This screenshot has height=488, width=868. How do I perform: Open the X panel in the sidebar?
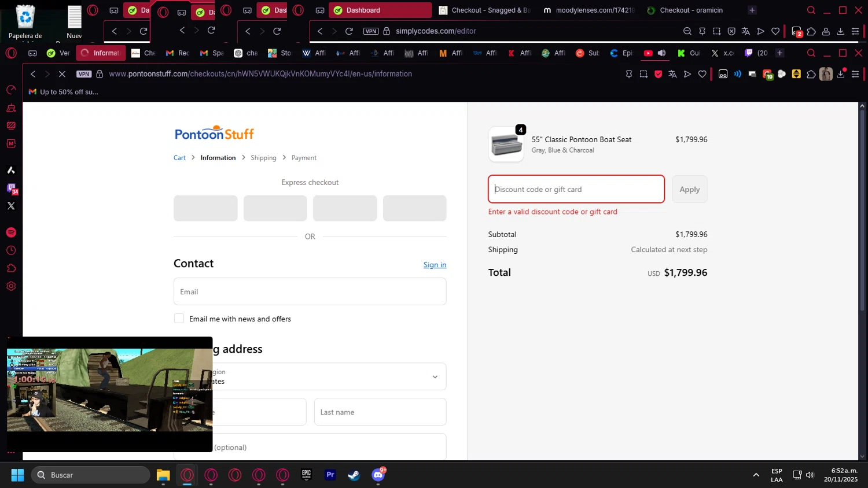tap(11, 206)
